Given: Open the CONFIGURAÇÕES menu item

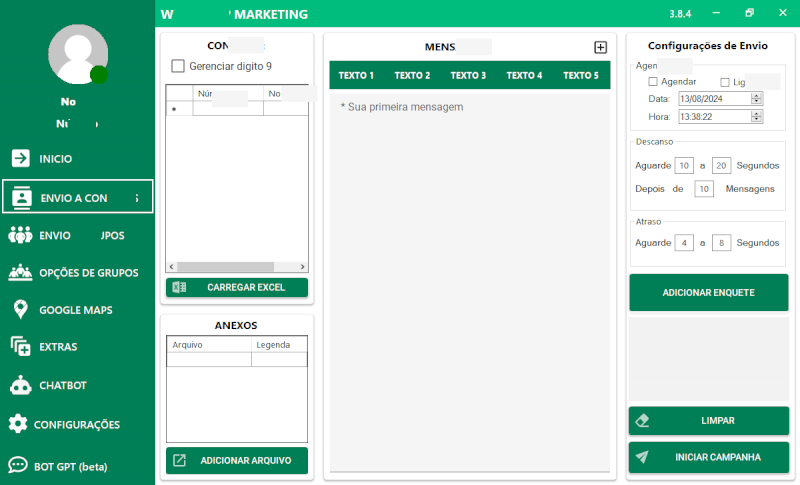Looking at the screenshot, I should click(x=77, y=424).
